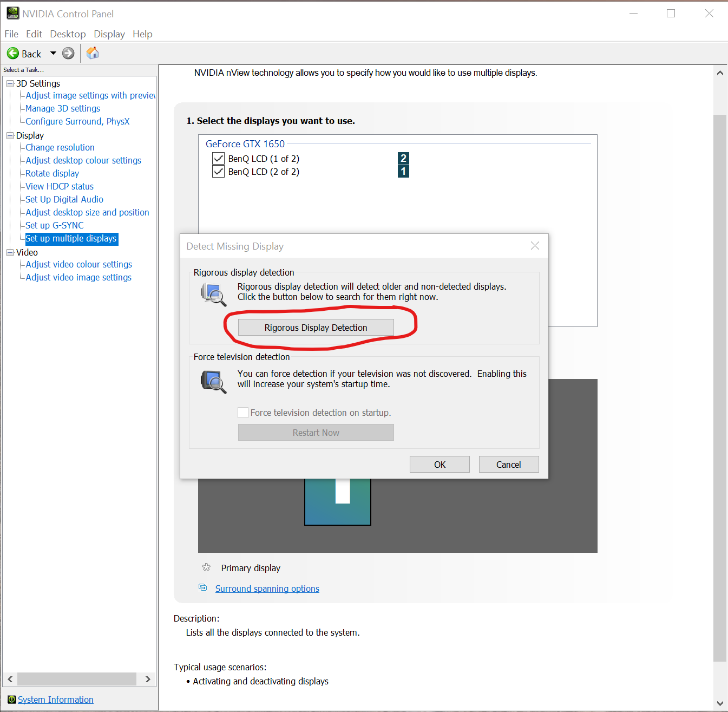The height and width of the screenshot is (712, 728).
Task: Select Adjust video image settings
Action: [x=78, y=277]
